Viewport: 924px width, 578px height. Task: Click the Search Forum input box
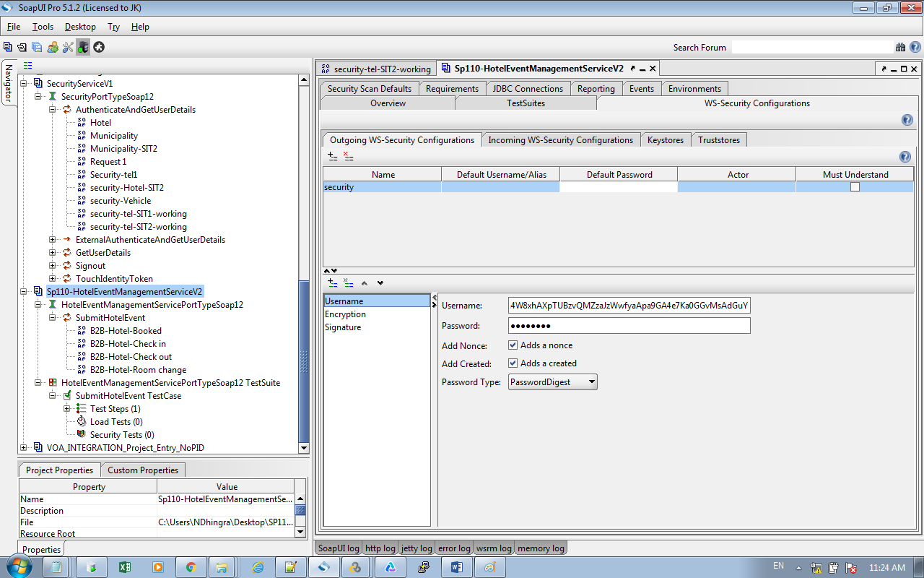811,47
